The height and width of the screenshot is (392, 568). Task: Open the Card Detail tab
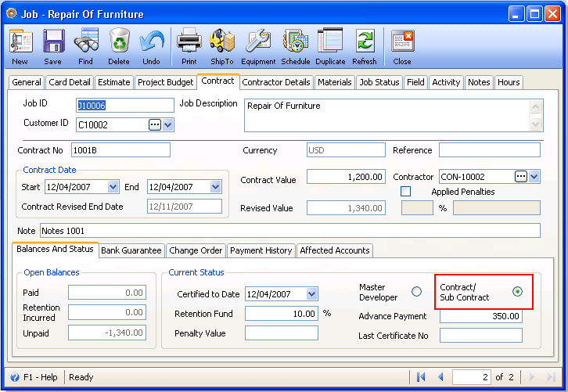[x=70, y=82]
